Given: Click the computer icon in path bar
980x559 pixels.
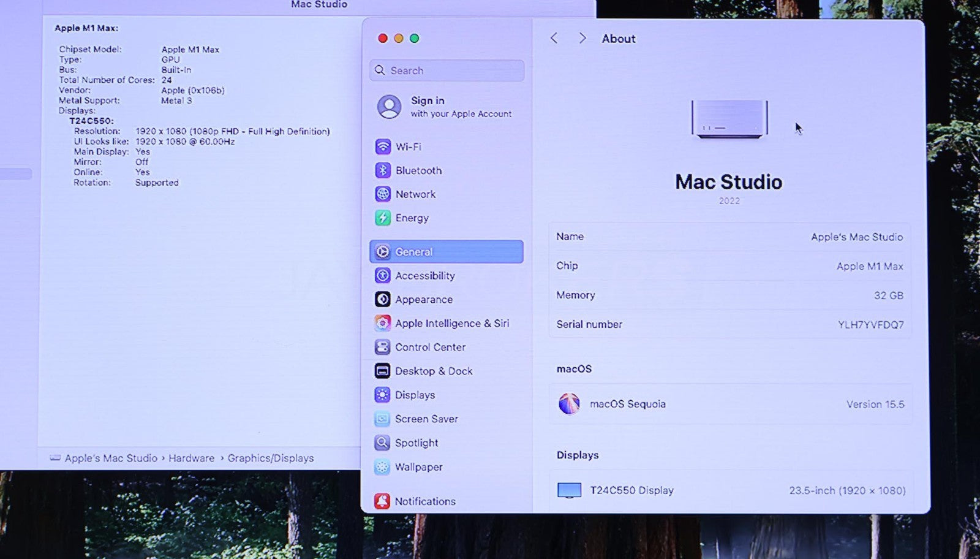Looking at the screenshot, I should click(x=55, y=458).
